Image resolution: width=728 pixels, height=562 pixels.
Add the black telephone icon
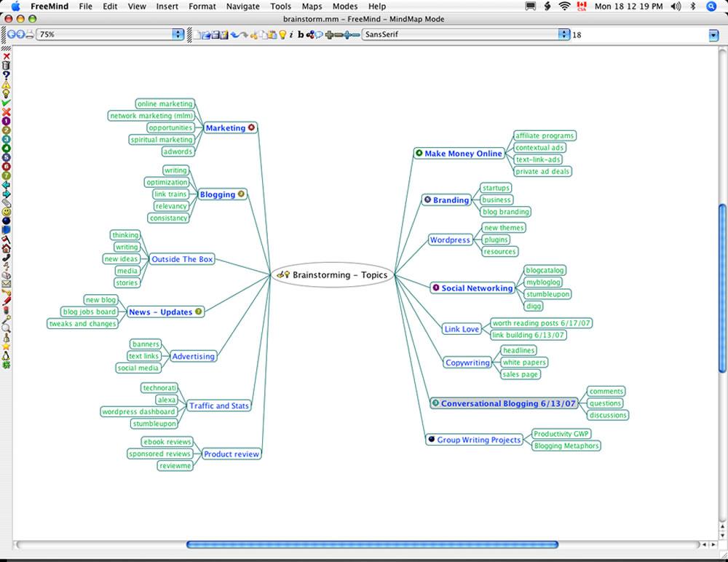coord(6,257)
